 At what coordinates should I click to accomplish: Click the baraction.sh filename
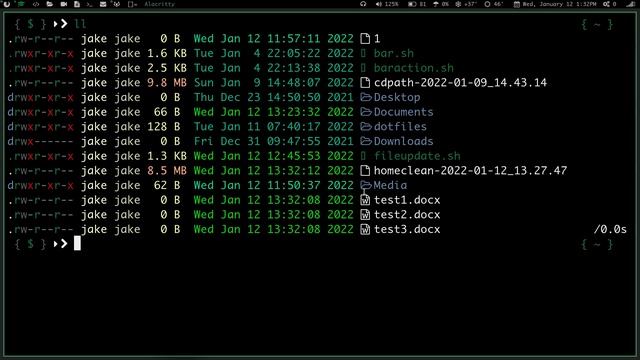[x=413, y=68]
